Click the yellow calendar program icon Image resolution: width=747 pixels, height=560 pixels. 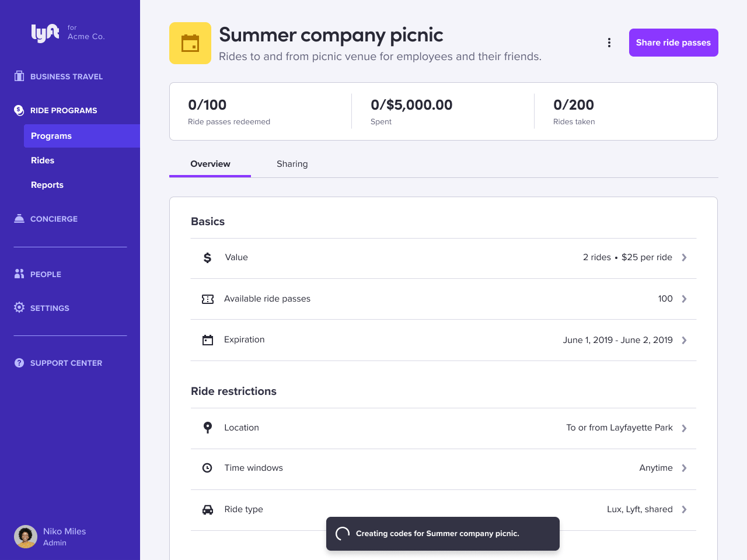(190, 43)
